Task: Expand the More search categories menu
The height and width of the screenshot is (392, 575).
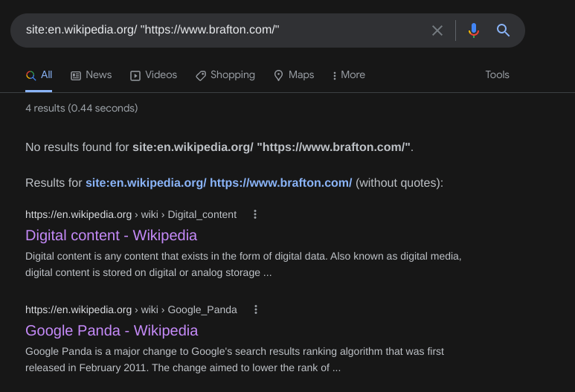Action: point(348,75)
